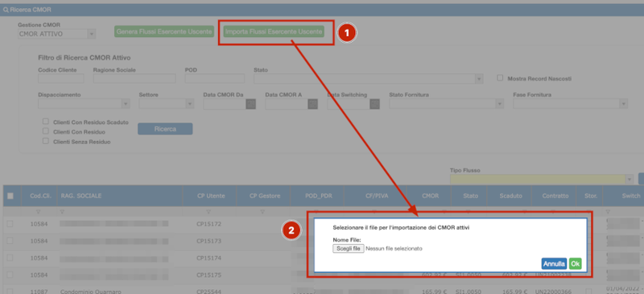
Task: Confirm import with Ok button
Action: (576, 264)
